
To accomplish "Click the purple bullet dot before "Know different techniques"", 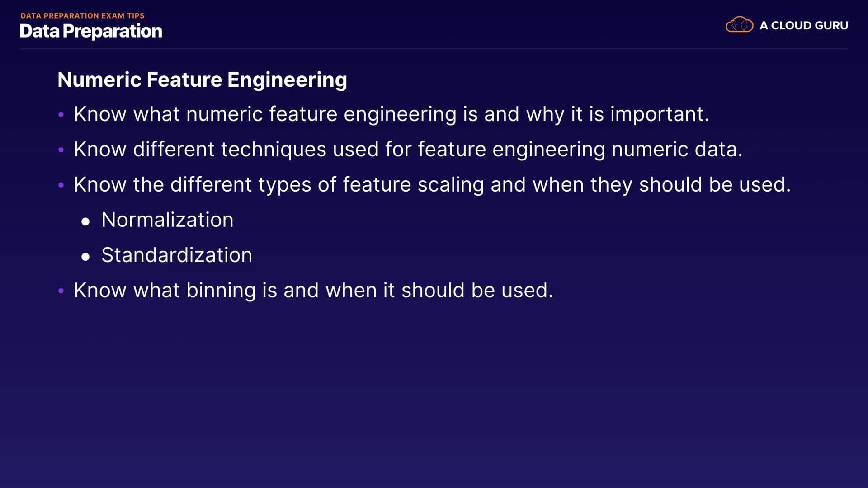I will point(61,150).
